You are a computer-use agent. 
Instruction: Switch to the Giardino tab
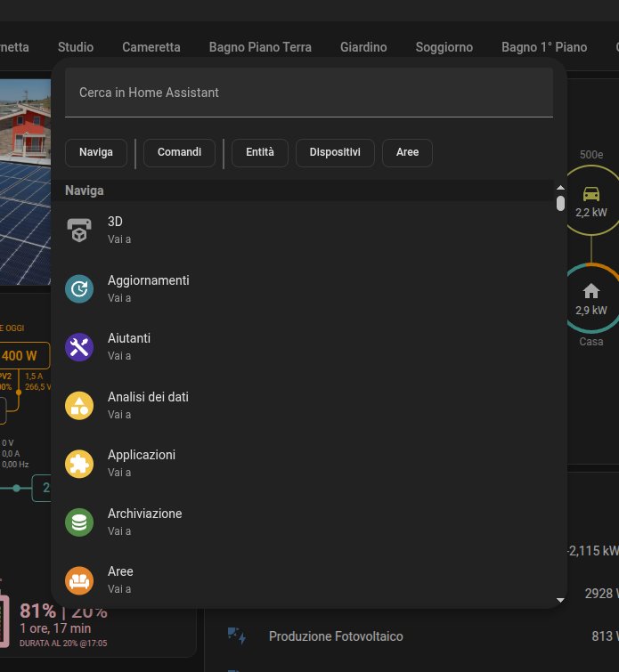point(363,47)
